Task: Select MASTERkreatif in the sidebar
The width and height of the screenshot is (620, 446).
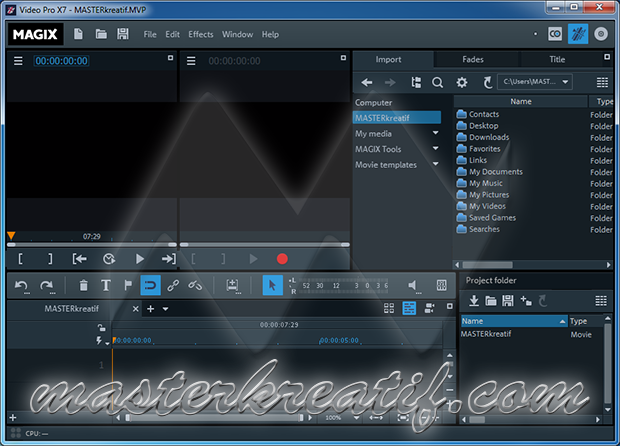Action: point(397,117)
